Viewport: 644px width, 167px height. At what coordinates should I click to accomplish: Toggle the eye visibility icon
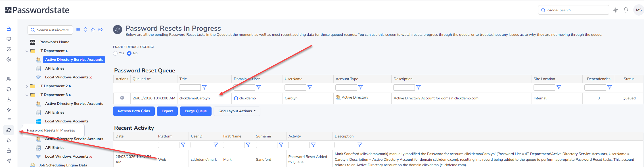[100, 30]
